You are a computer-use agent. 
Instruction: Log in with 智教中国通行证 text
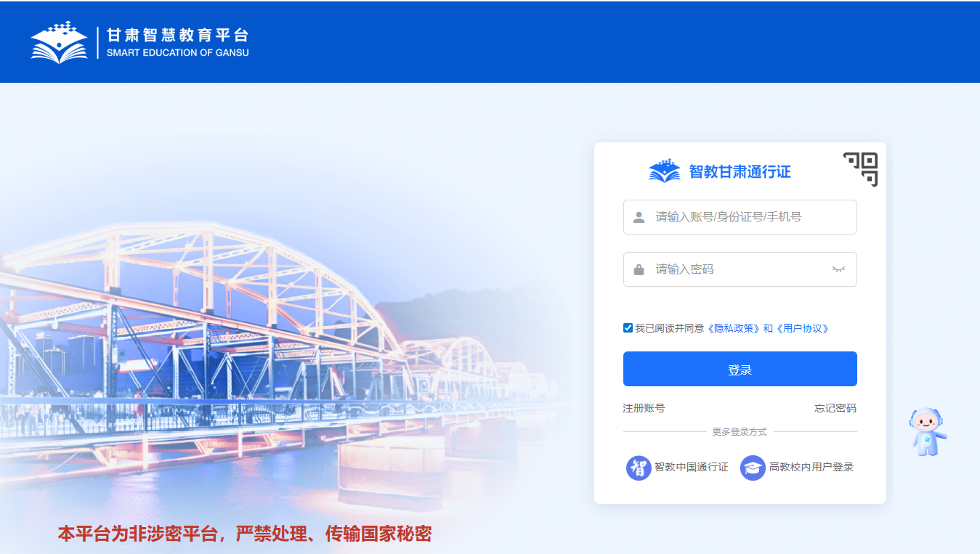coord(692,467)
